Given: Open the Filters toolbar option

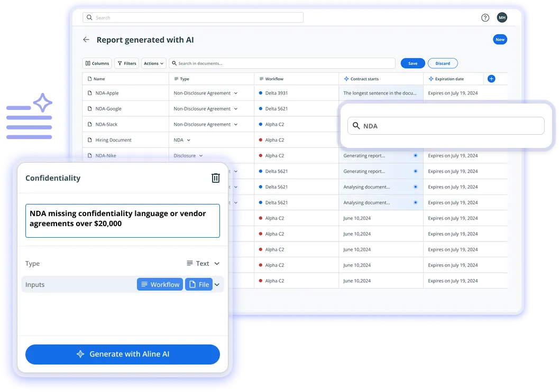Looking at the screenshot, I should (x=127, y=63).
